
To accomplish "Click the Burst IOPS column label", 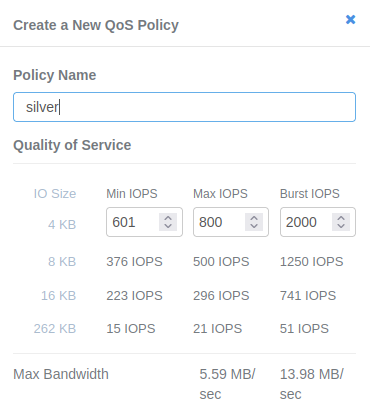I will (310, 194).
